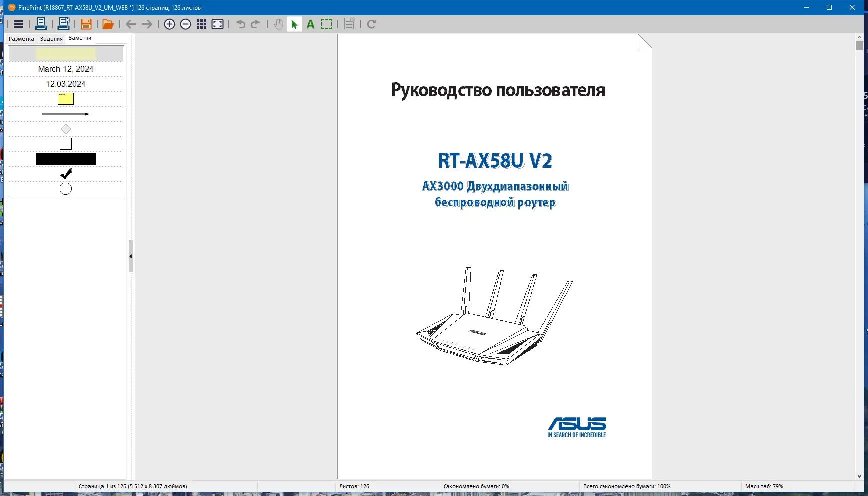Select the diamond shape stamp

(66, 129)
